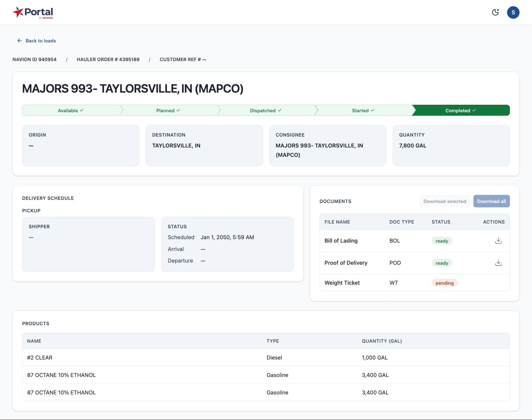Viewport: 532px width, 420px height.
Task: Click the WT doc type cell
Action: pyautogui.click(x=394, y=283)
